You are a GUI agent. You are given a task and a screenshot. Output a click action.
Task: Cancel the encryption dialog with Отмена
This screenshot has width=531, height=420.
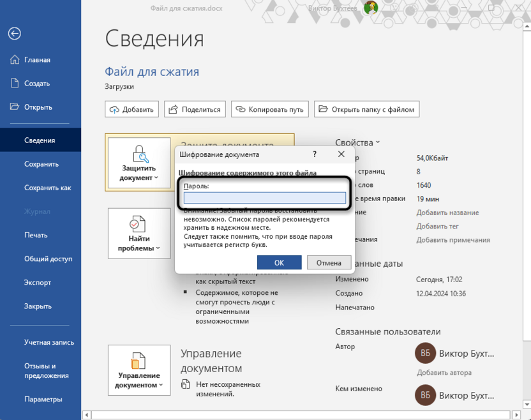tap(329, 262)
